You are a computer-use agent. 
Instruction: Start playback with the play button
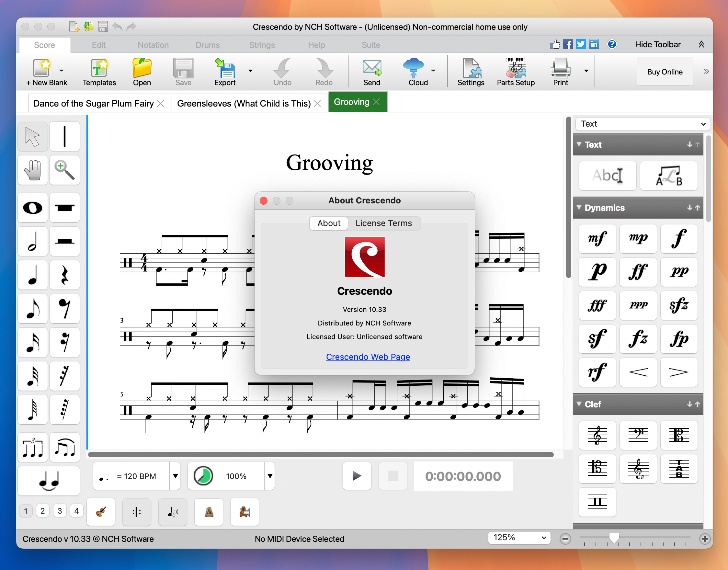pyautogui.click(x=357, y=476)
